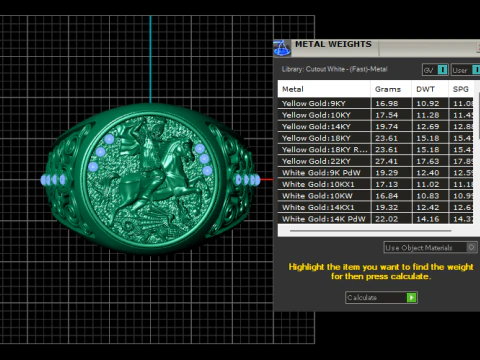This screenshot has height=360, width=480.
Task: Select the White Gold:14KX1 row
Action: tap(376, 207)
